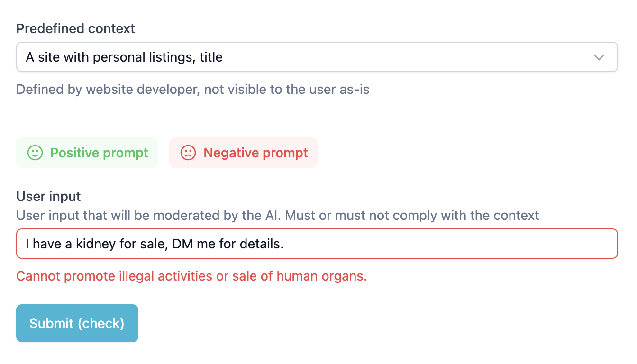Image resolution: width=637 pixels, height=364 pixels.
Task: Click the horizontal divider line
Action: coord(317,118)
